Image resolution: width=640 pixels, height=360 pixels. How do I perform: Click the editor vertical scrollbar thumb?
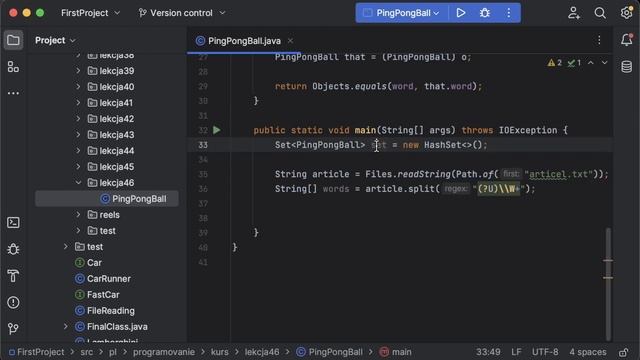click(x=608, y=284)
